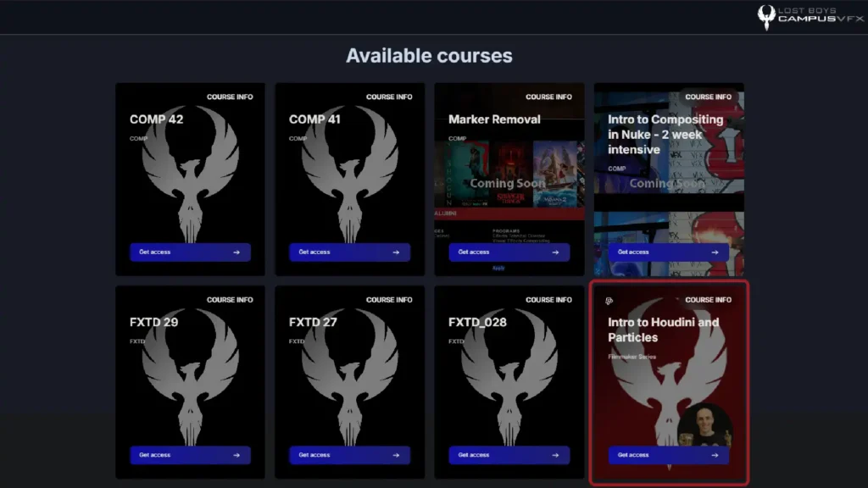Click the arrow icon on FXTD 29 card

pos(236,455)
